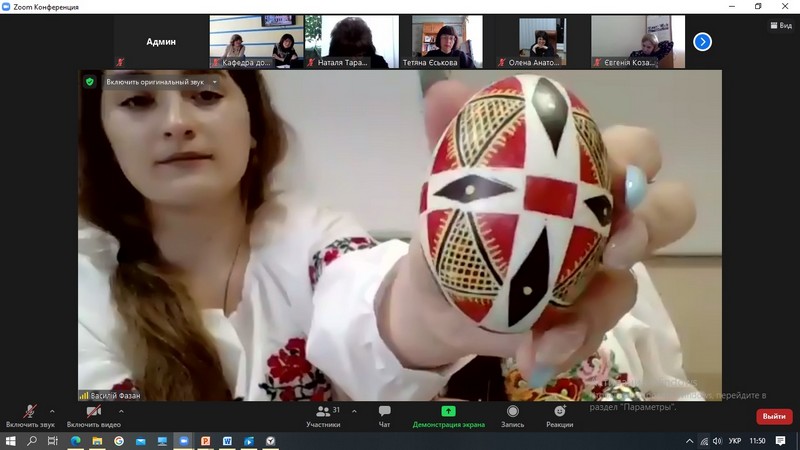Expand the arrow beside Участники

(354, 411)
